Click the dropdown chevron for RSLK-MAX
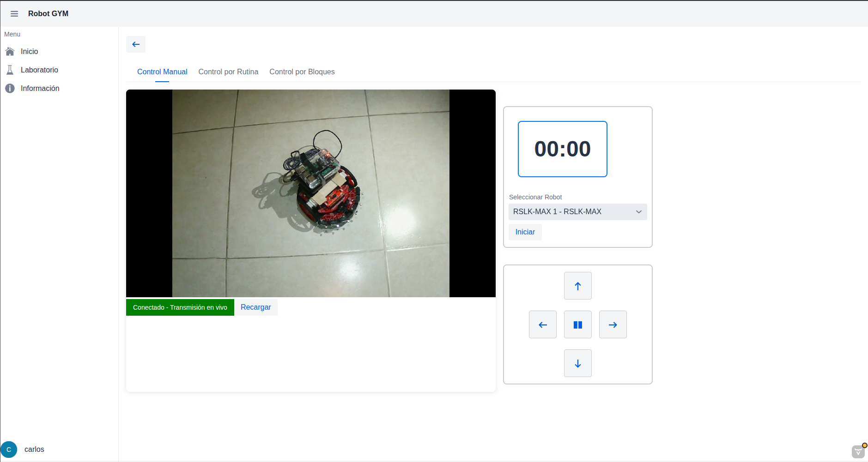 (x=638, y=212)
